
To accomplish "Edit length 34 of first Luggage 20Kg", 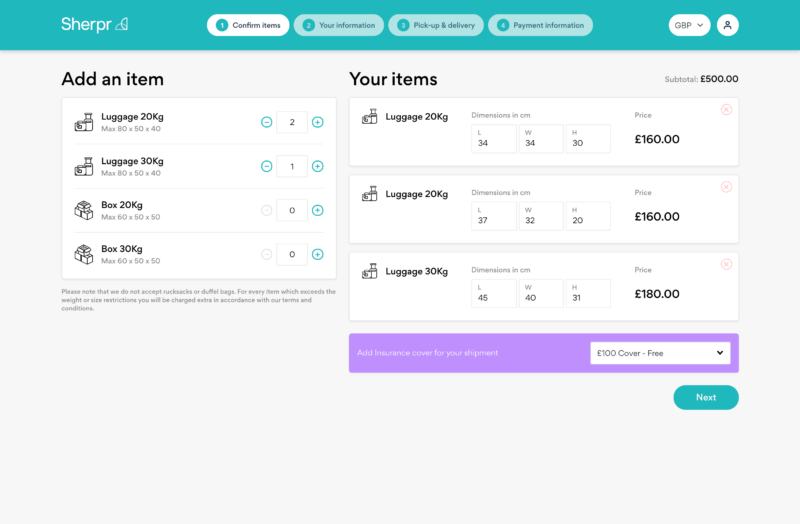I will click(494, 139).
